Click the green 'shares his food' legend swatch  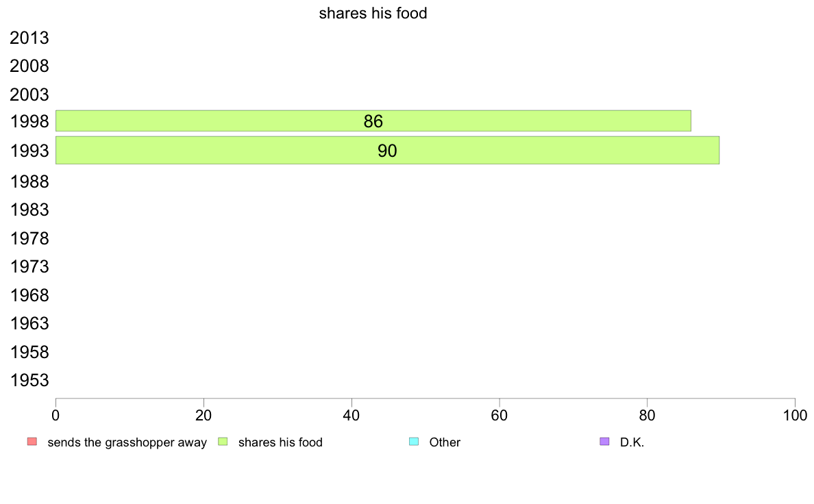[x=223, y=442]
